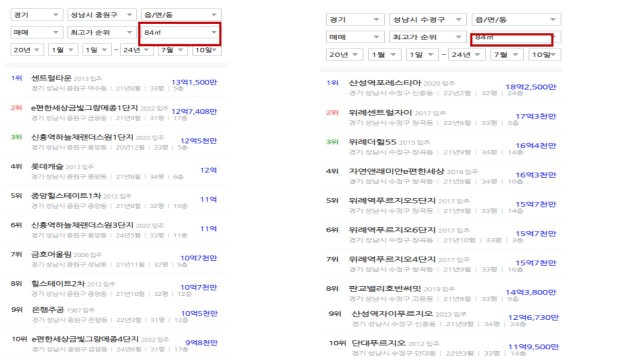Viewport: 640px width, 360px height.
Task: Click the 13억1,500만 price of 센트럴타운
Action: coord(194,82)
